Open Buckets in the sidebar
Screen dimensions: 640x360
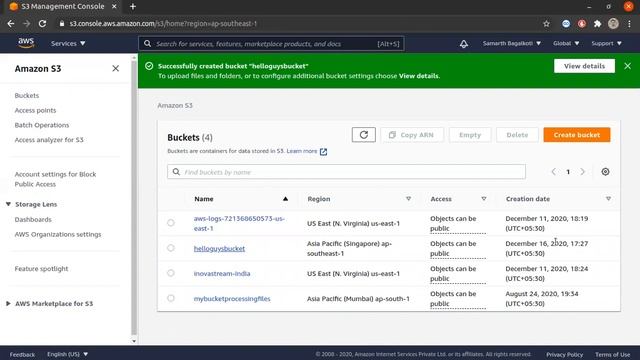coord(27,96)
